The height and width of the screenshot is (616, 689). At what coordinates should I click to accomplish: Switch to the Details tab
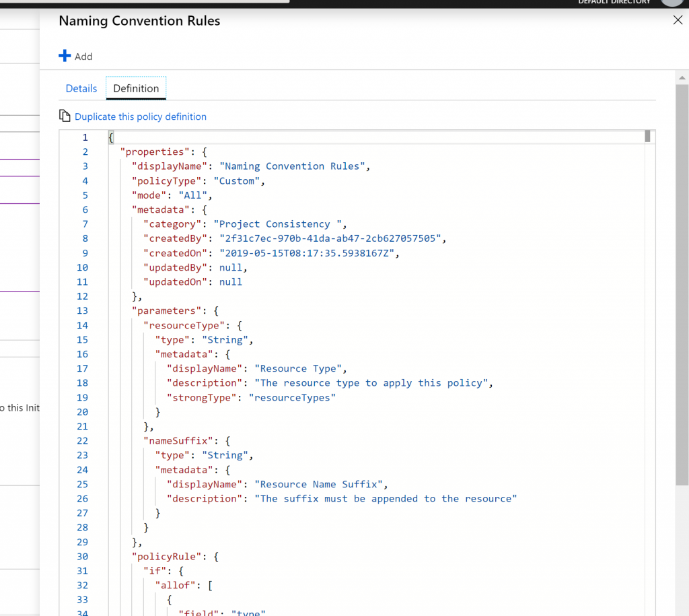point(81,89)
